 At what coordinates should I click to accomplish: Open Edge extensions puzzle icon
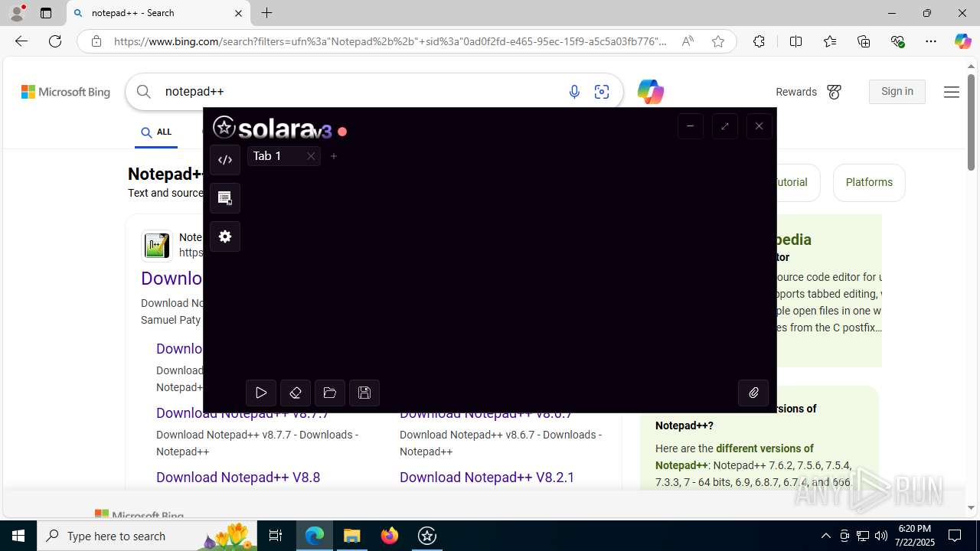pyautogui.click(x=759, y=41)
